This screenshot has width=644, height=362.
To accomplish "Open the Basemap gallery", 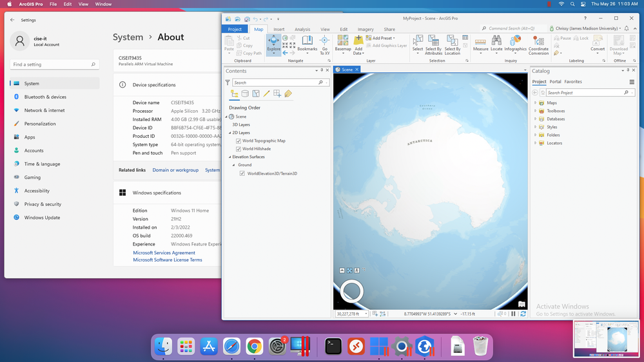I will (x=343, y=44).
